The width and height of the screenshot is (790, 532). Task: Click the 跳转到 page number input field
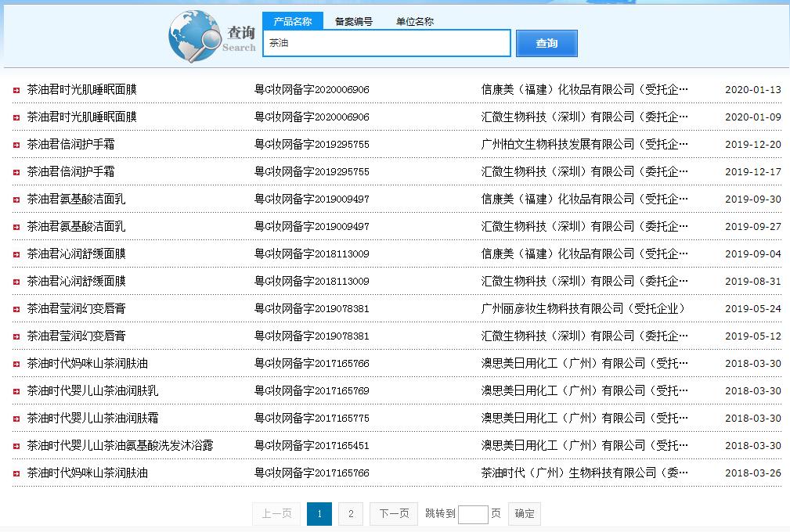pyautogui.click(x=474, y=514)
